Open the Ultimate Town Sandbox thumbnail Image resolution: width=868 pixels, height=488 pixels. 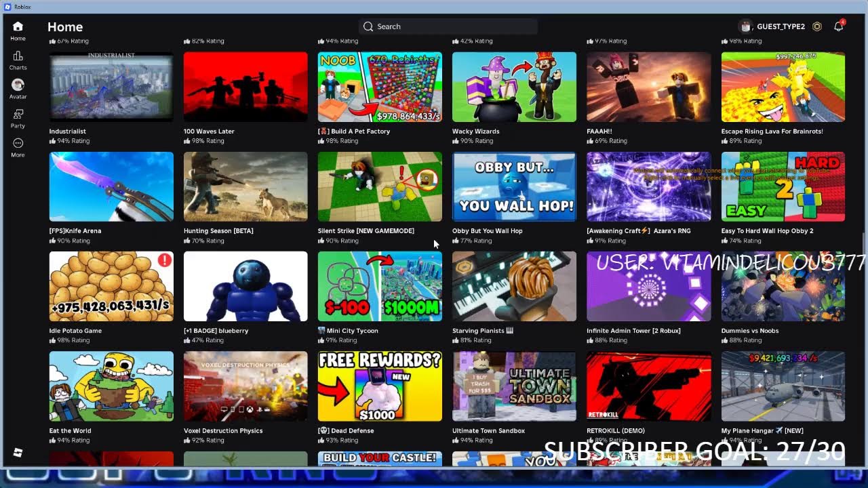(514, 386)
